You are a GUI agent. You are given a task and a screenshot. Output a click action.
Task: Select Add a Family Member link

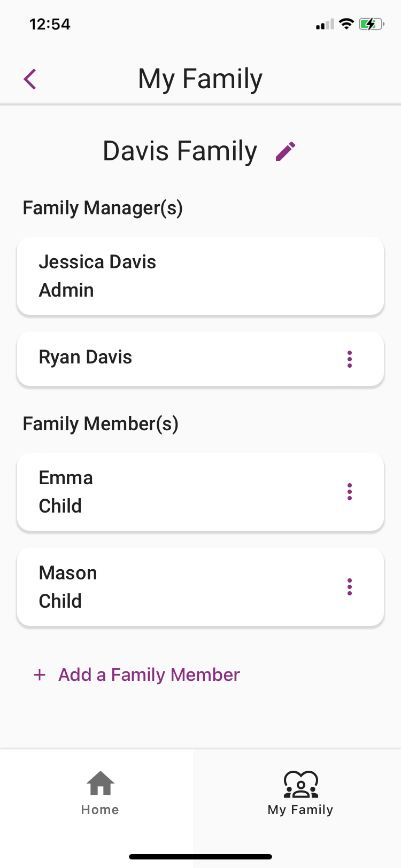tap(149, 675)
